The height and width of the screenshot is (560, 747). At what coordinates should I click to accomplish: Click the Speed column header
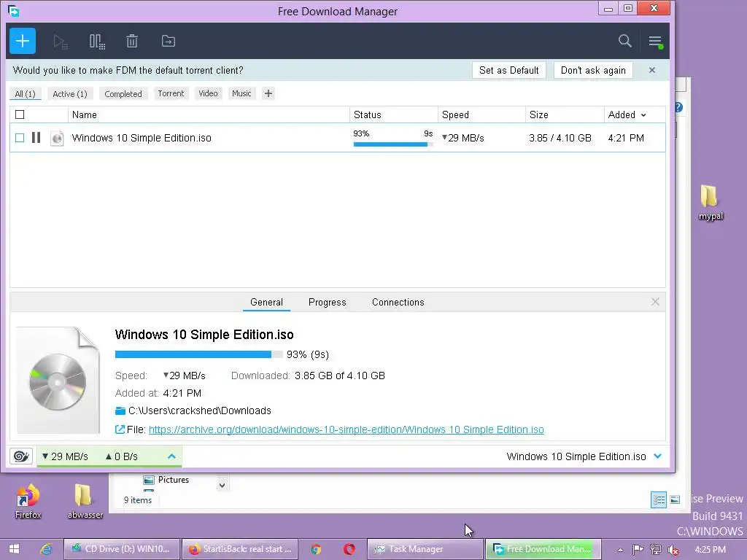[x=481, y=114]
